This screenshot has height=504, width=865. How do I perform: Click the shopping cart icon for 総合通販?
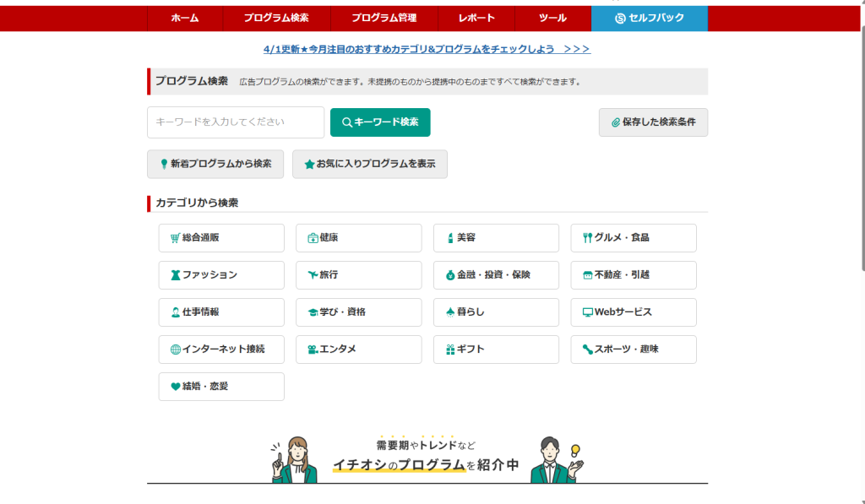176,238
